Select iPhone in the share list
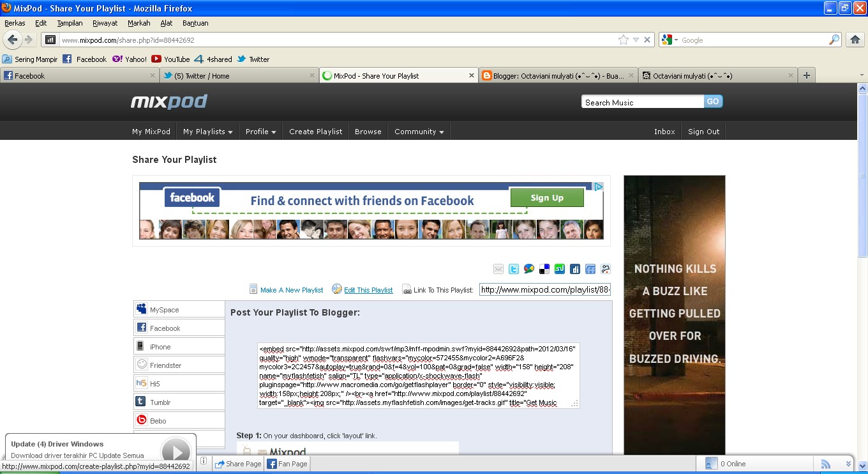Screen dimensions: 868x474 click(x=179, y=346)
